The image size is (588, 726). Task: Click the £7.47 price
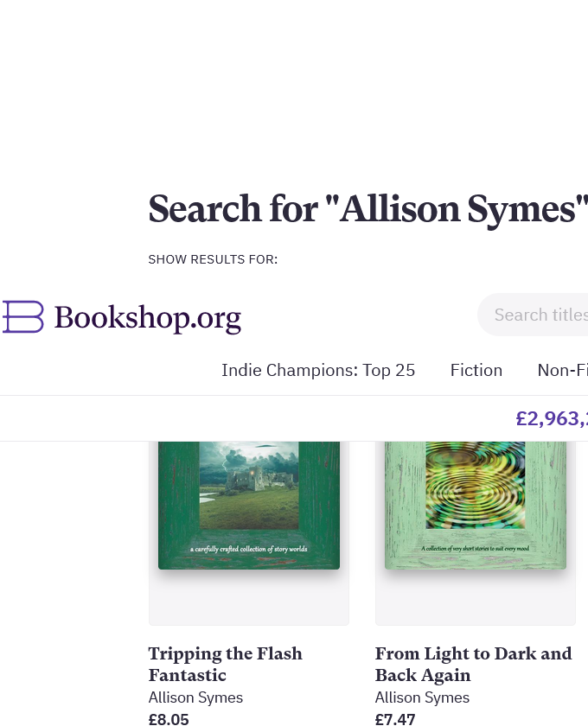click(395, 718)
